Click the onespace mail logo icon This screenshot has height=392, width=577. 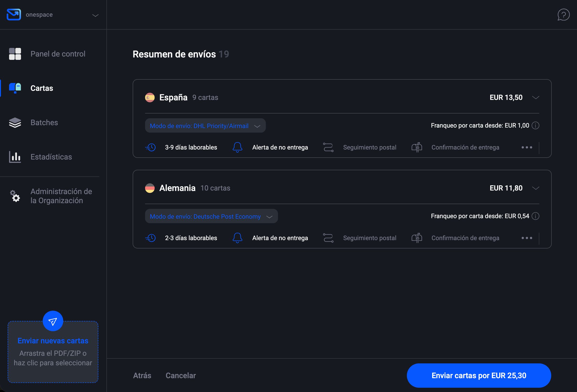point(14,15)
